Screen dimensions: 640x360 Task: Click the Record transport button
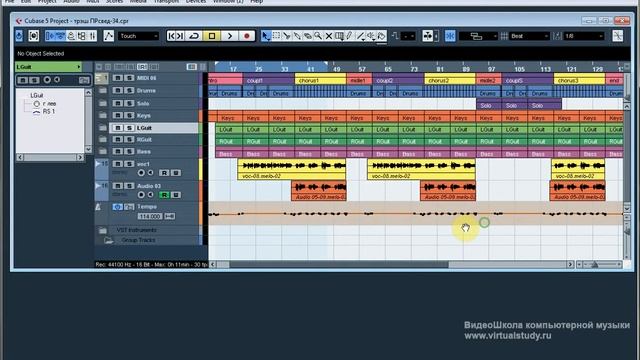tap(247, 36)
